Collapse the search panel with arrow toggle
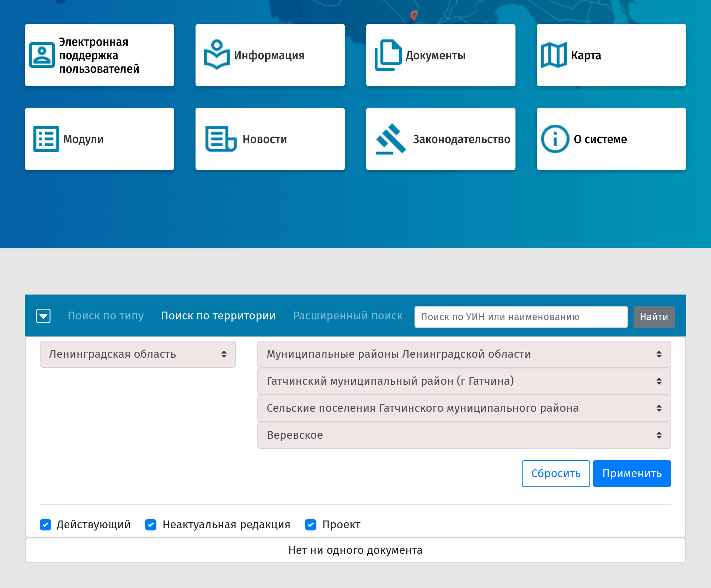The image size is (711, 588). [43, 316]
